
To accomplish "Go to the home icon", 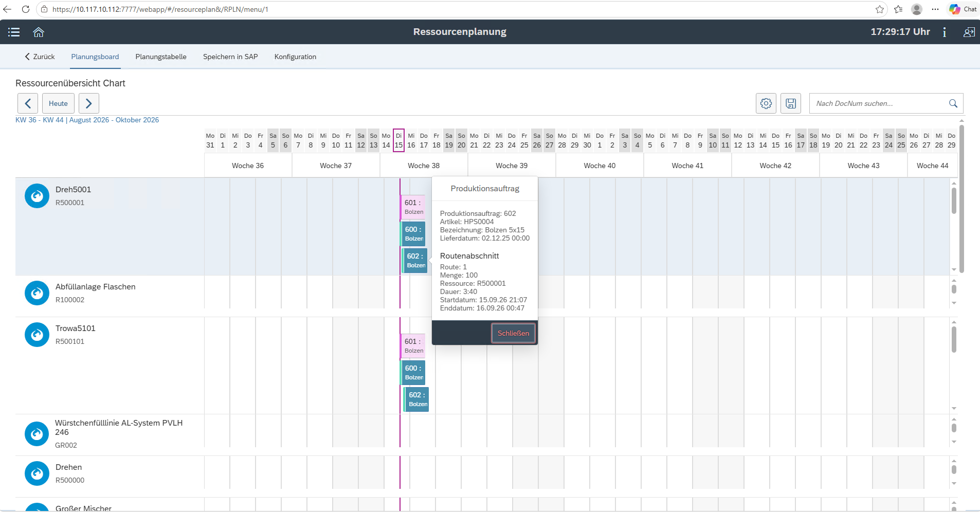I will [39, 32].
